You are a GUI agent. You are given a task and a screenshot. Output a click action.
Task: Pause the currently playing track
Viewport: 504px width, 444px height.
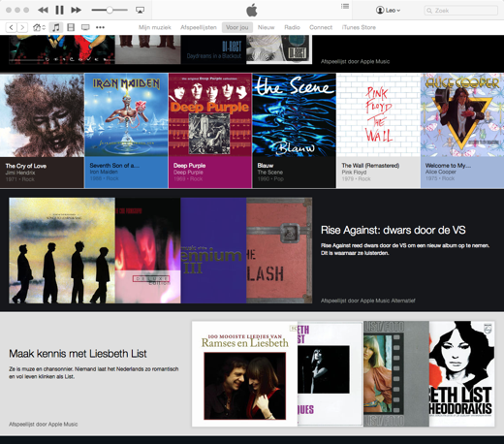59,10
